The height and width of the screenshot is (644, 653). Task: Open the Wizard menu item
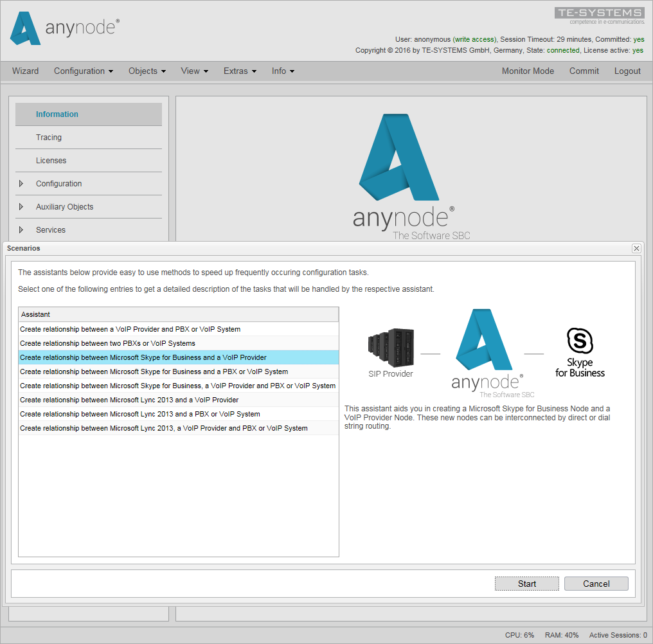26,71
